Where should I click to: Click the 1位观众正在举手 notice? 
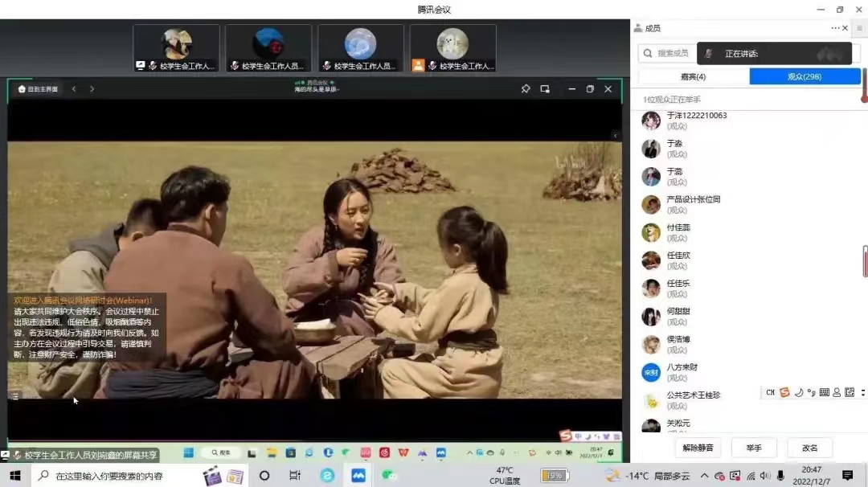pyautogui.click(x=671, y=100)
